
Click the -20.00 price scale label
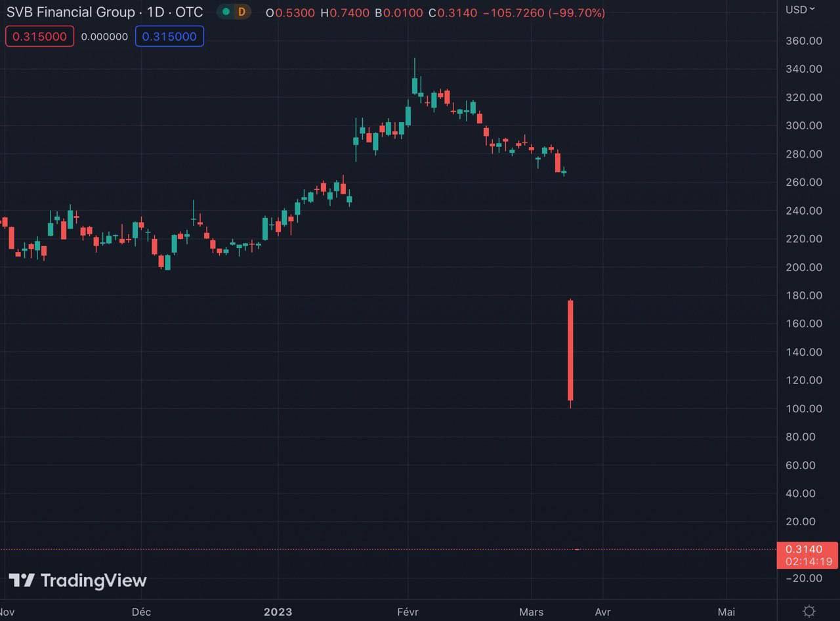pyautogui.click(x=804, y=578)
